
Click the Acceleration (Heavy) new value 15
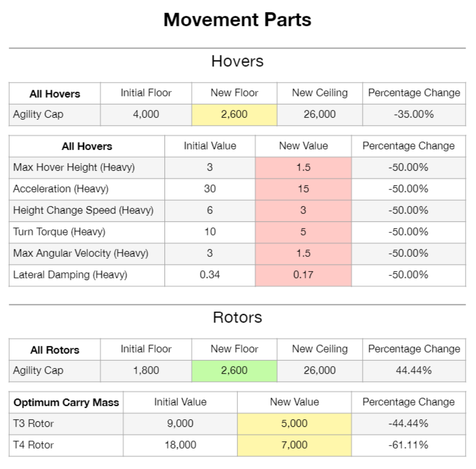coord(303,189)
